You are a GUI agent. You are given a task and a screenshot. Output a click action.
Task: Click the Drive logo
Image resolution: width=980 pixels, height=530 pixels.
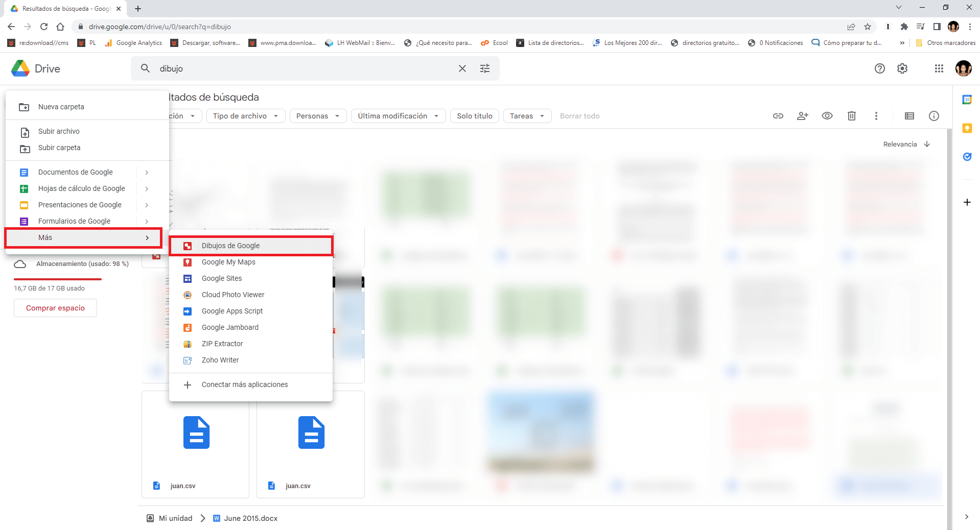(x=36, y=68)
